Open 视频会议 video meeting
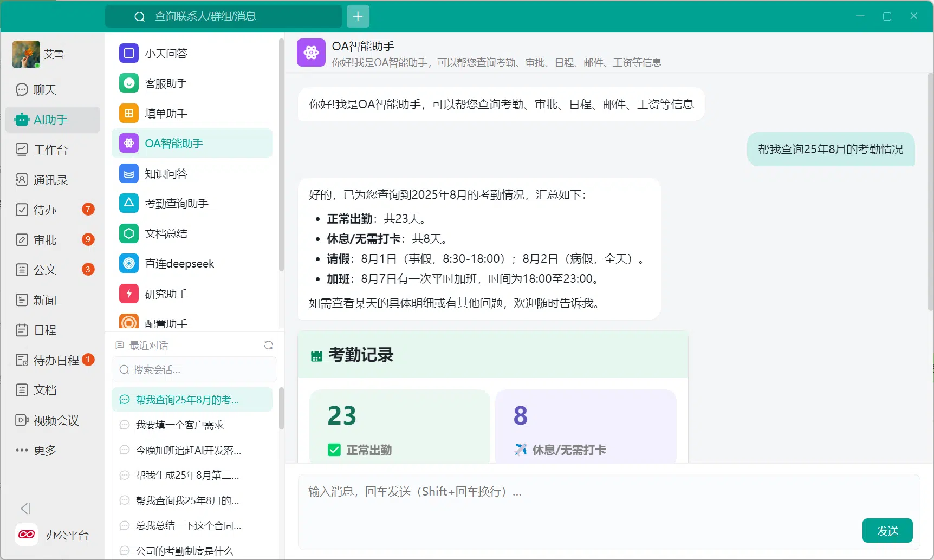 pos(53,420)
